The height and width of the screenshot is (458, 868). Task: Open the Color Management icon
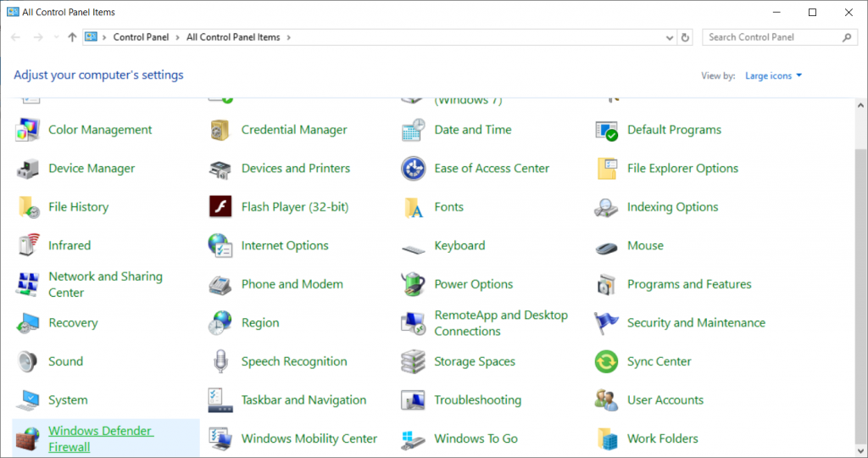[28, 130]
